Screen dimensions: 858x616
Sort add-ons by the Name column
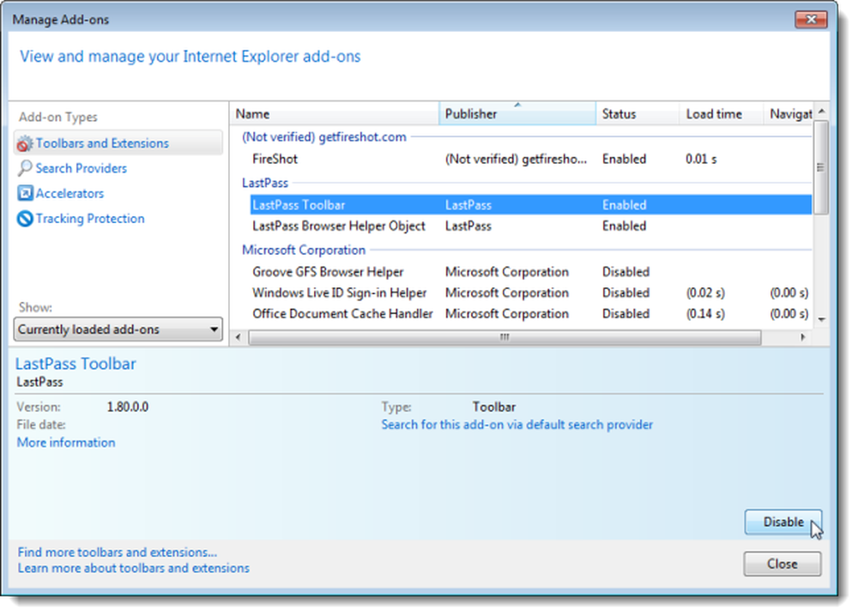(335, 114)
